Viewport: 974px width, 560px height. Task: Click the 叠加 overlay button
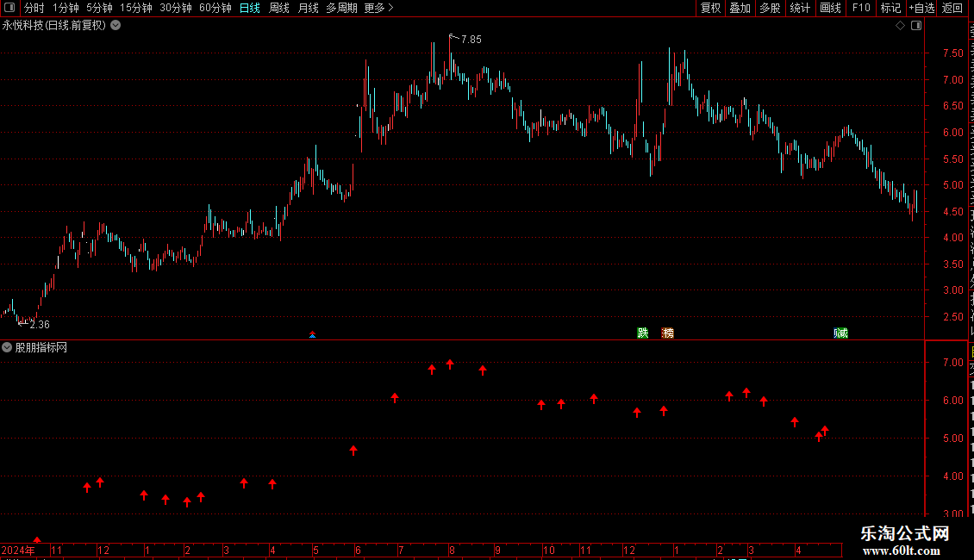click(x=740, y=8)
